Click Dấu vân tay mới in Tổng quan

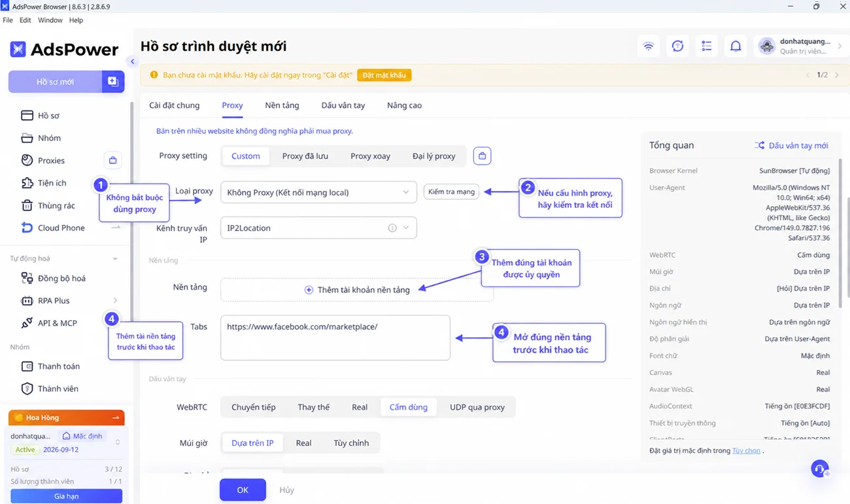(x=791, y=145)
